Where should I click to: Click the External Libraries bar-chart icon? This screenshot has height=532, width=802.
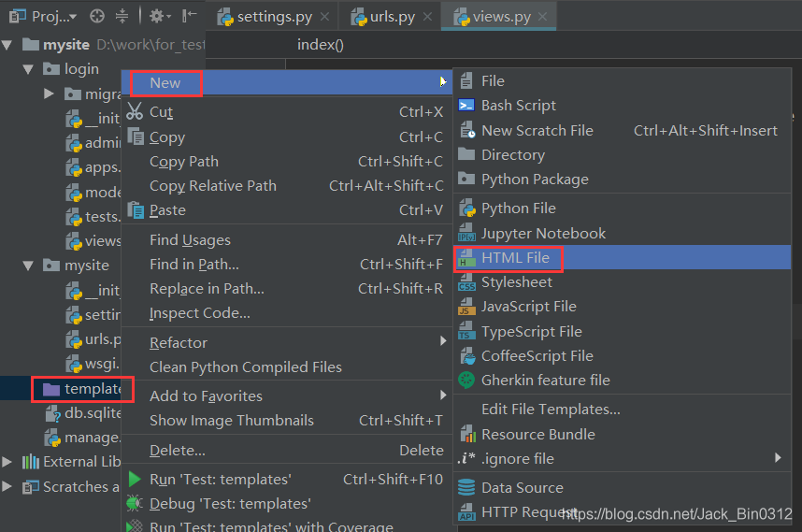point(31,462)
